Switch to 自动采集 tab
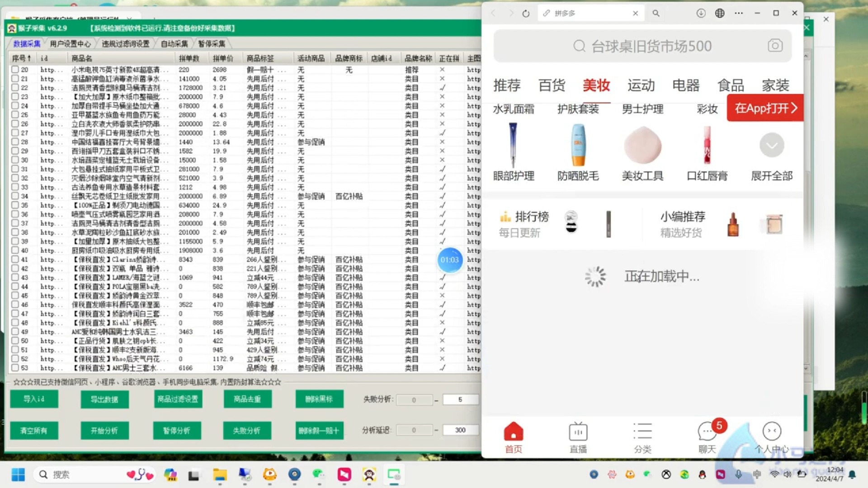Image resolution: width=868 pixels, height=488 pixels. (174, 44)
